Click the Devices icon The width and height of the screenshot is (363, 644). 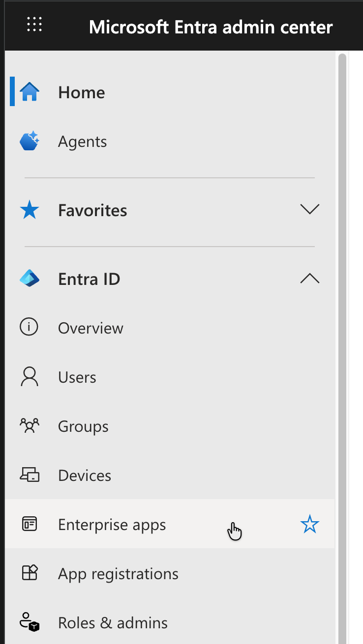click(30, 475)
